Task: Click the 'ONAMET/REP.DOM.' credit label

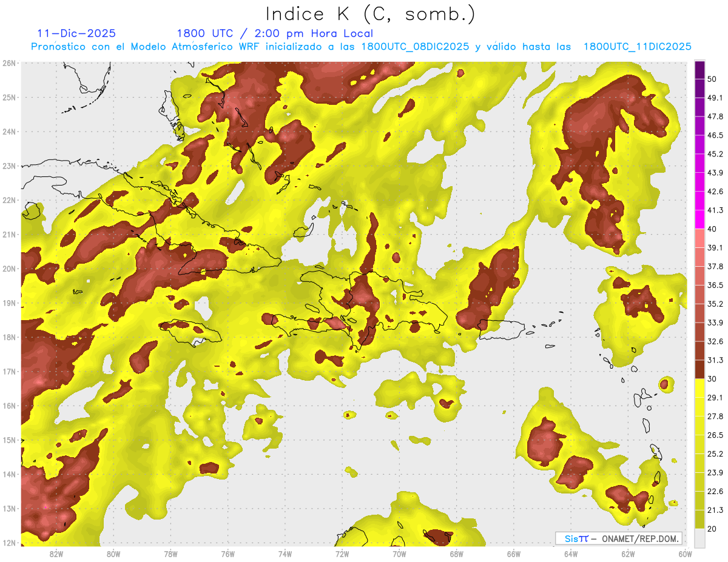Action: (639, 538)
